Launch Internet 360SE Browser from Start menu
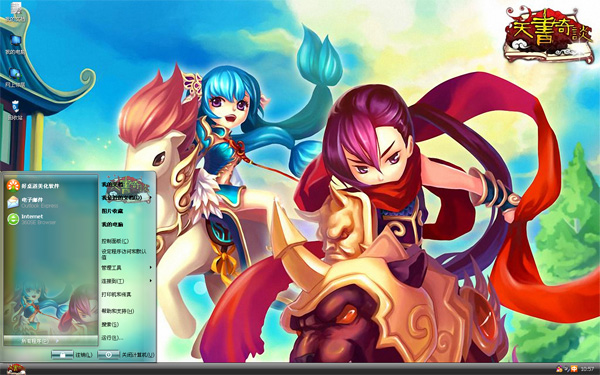The height and width of the screenshot is (375, 600). [x=32, y=219]
